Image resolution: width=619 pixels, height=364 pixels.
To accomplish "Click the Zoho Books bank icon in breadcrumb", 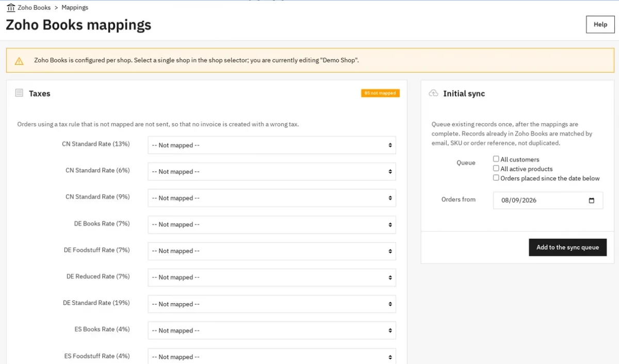I will pyautogui.click(x=11, y=8).
